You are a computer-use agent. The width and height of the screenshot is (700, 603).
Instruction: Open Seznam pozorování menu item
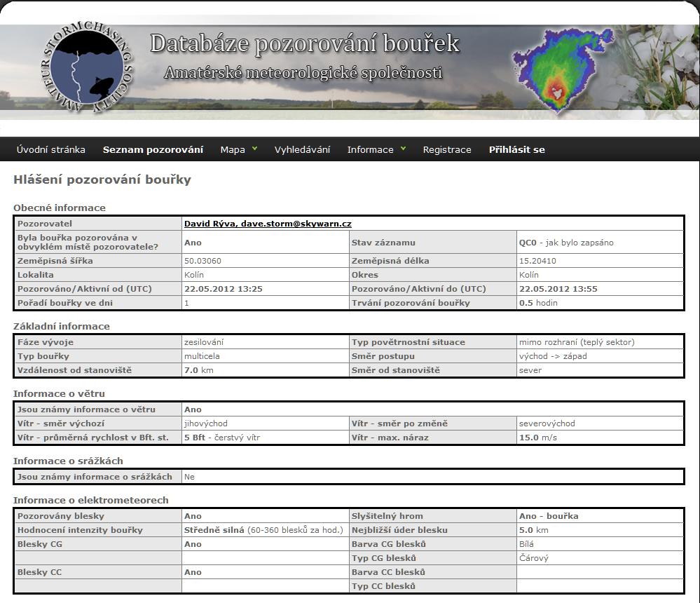(153, 149)
